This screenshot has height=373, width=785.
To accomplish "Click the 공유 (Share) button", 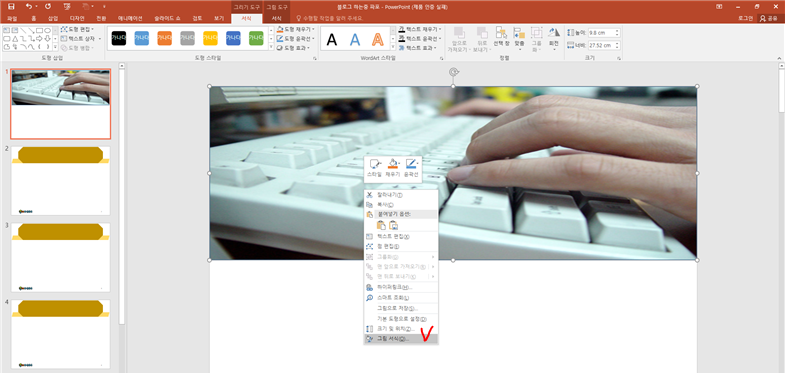I will 768,19.
